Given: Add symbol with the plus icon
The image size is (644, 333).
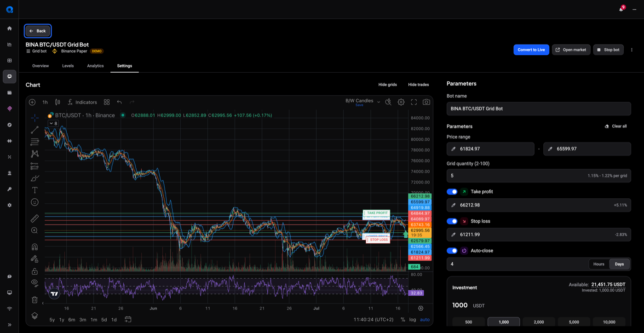Looking at the screenshot, I should pyautogui.click(x=32, y=102).
